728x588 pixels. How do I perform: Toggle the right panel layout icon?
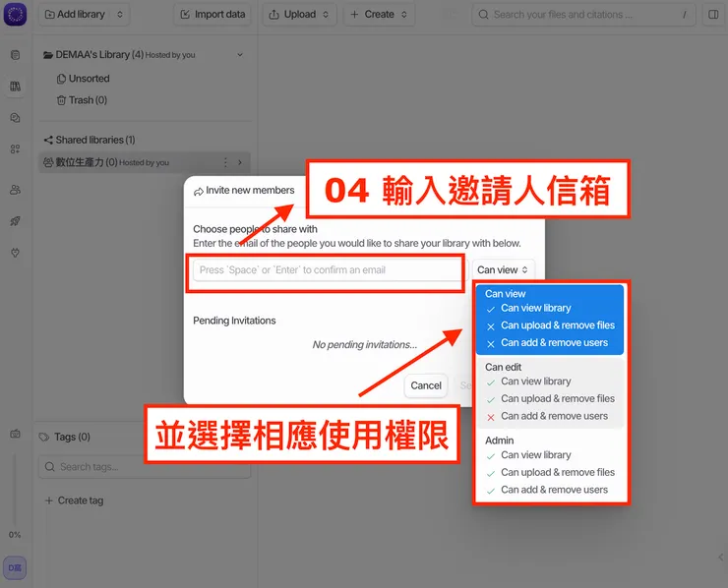[713, 15]
